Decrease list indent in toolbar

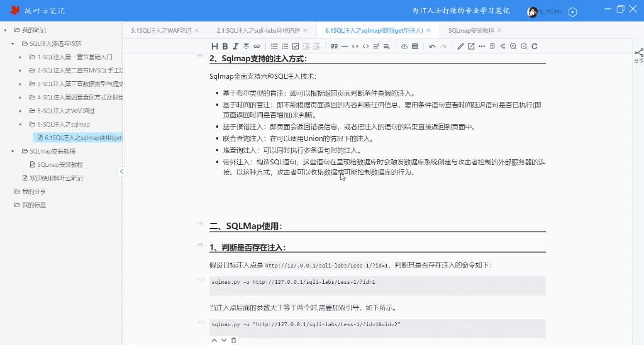(x=306, y=46)
